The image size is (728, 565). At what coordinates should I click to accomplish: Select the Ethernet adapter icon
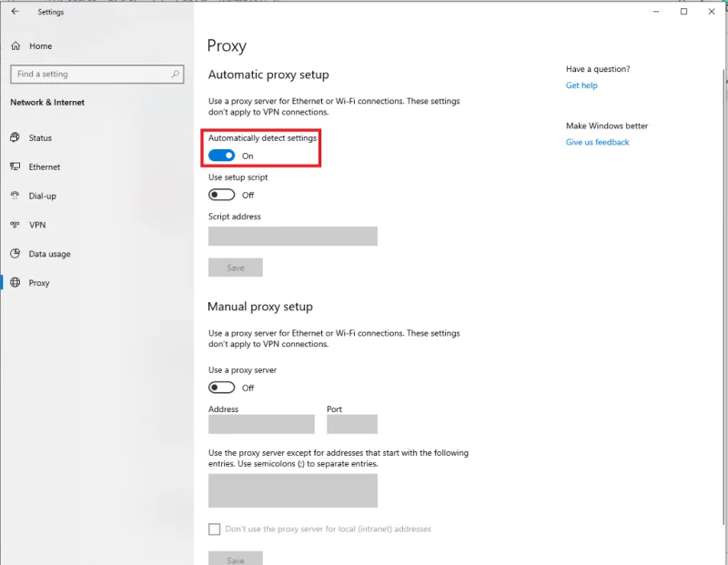(x=15, y=166)
